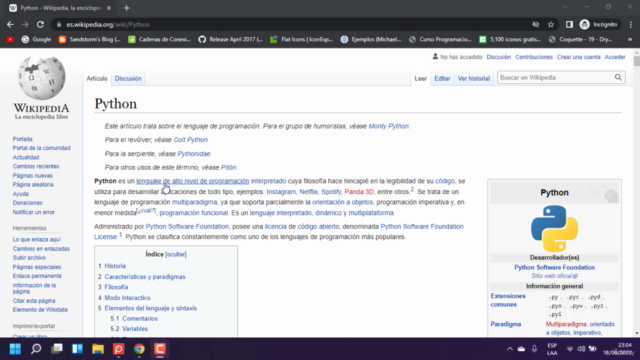
Task: Open the Chrome three-dot menu
Action: click(x=631, y=24)
